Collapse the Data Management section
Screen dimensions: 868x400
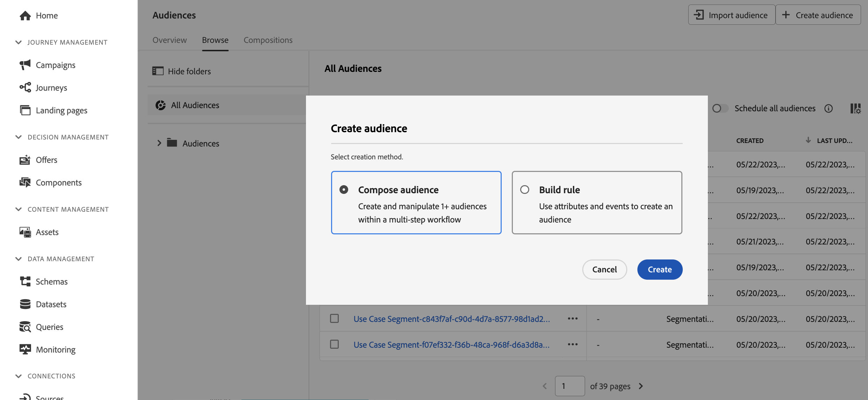(18, 259)
